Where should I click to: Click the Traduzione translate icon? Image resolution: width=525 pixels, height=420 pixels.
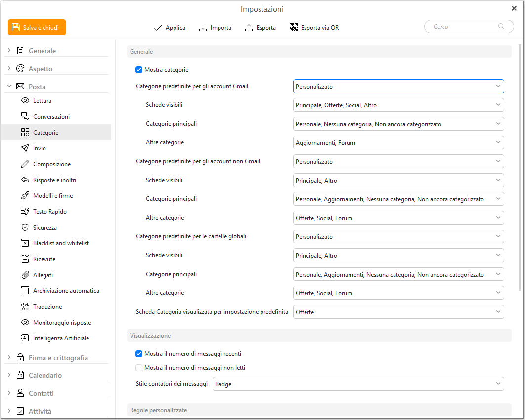[x=25, y=306]
